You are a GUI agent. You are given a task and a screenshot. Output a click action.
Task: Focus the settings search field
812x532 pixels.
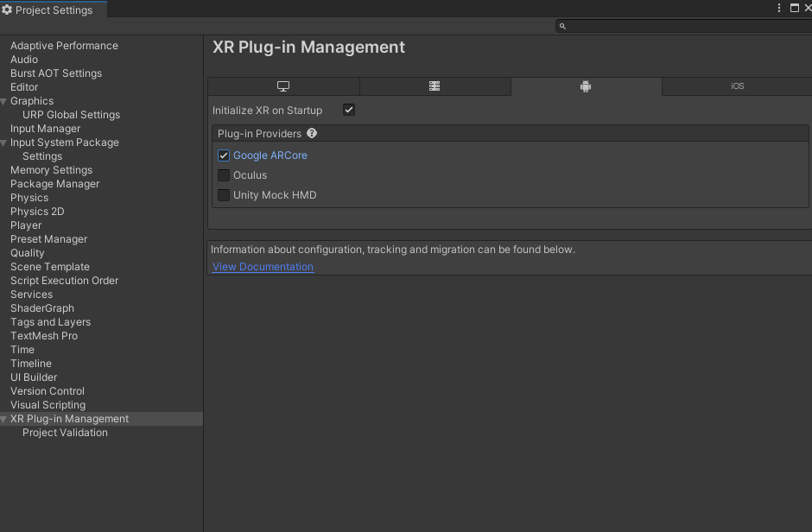click(x=687, y=27)
